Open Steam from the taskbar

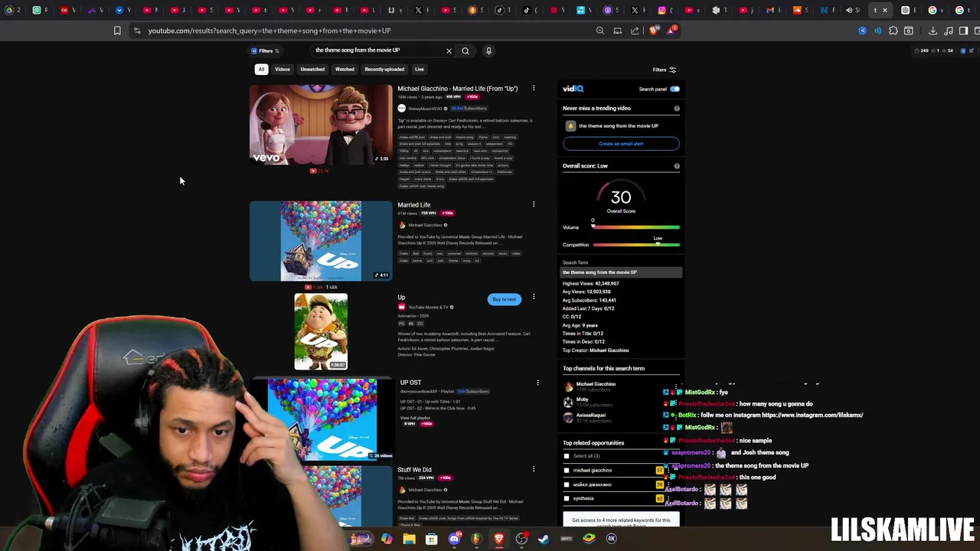coord(544,539)
